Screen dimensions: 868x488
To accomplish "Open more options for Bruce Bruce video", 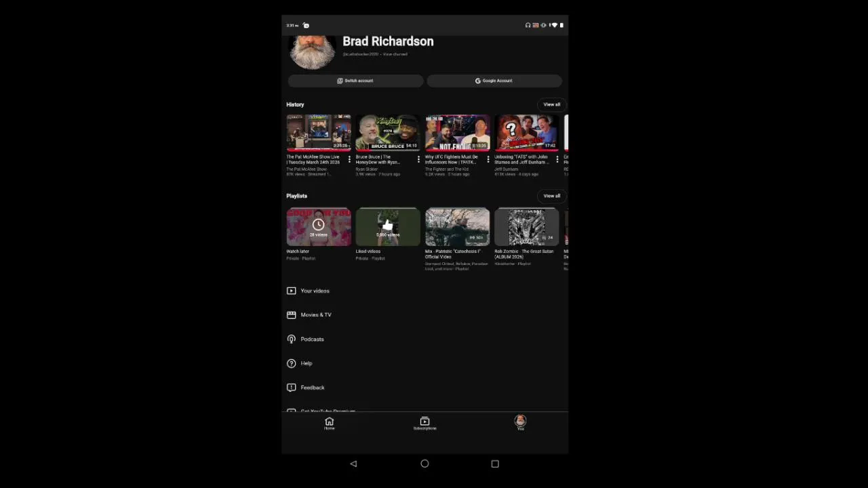I will click(x=418, y=159).
